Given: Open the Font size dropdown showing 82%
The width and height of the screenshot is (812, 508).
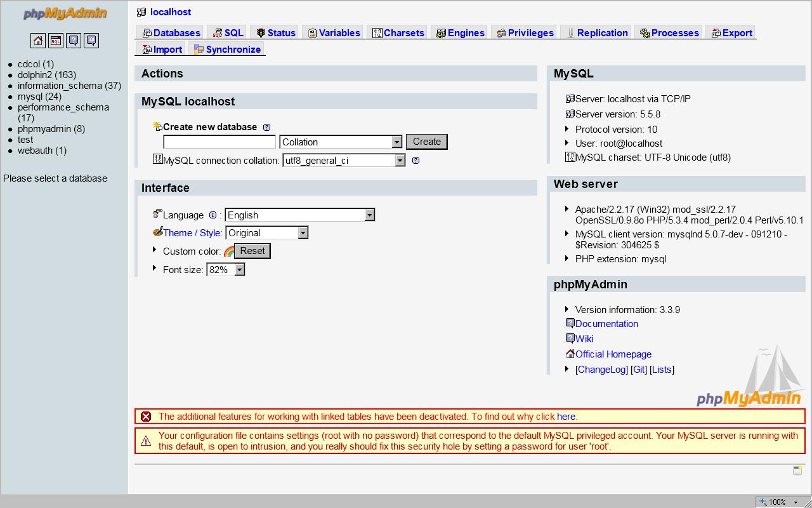Looking at the screenshot, I should 226,270.
